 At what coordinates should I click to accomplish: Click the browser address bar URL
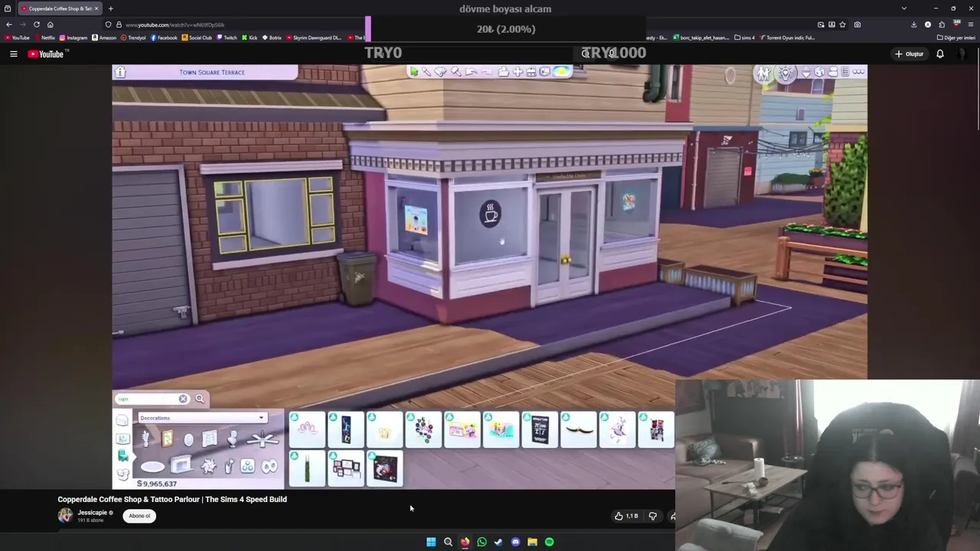pyautogui.click(x=175, y=24)
